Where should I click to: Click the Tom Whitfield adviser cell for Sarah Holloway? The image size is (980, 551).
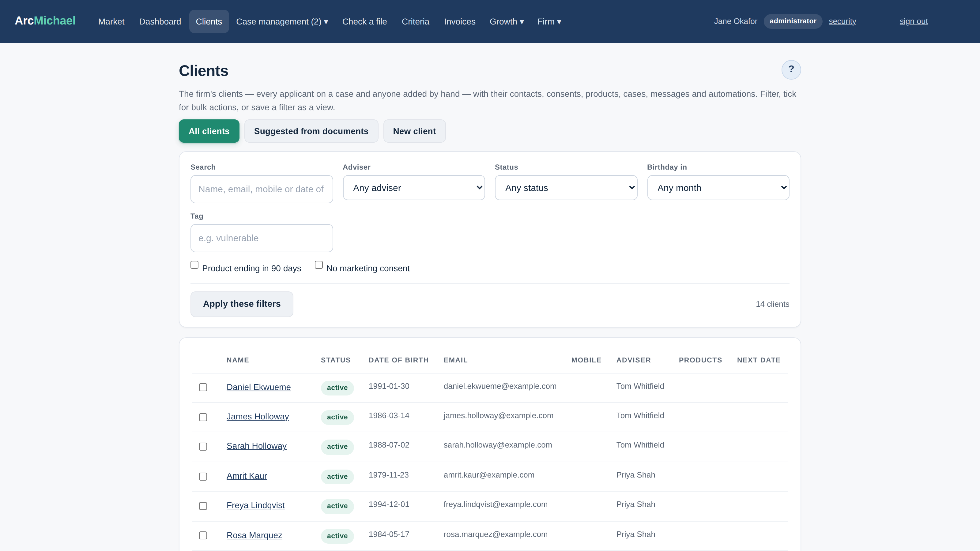click(640, 445)
